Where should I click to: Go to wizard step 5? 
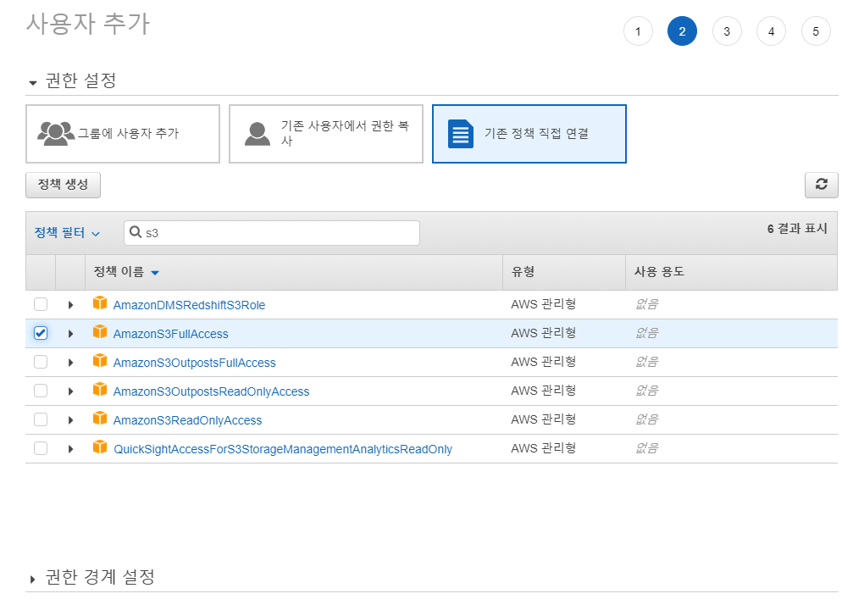pos(816,31)
